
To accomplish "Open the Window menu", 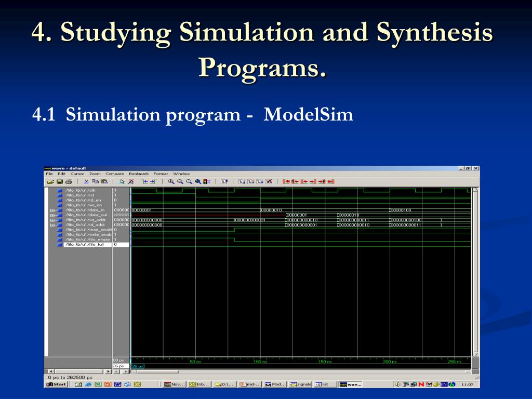I will tap(181, 174).
